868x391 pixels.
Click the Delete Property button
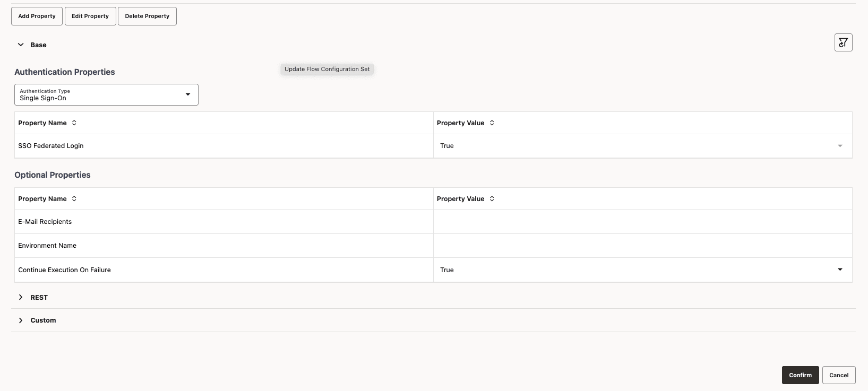tap(147, 16)
